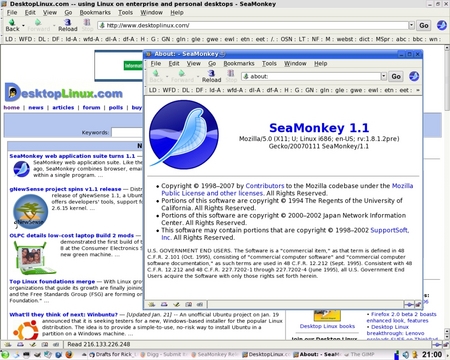Switch to The GIMP taskbar entry
The width and height of the screenshot is (450, 360).
(359, 354)
